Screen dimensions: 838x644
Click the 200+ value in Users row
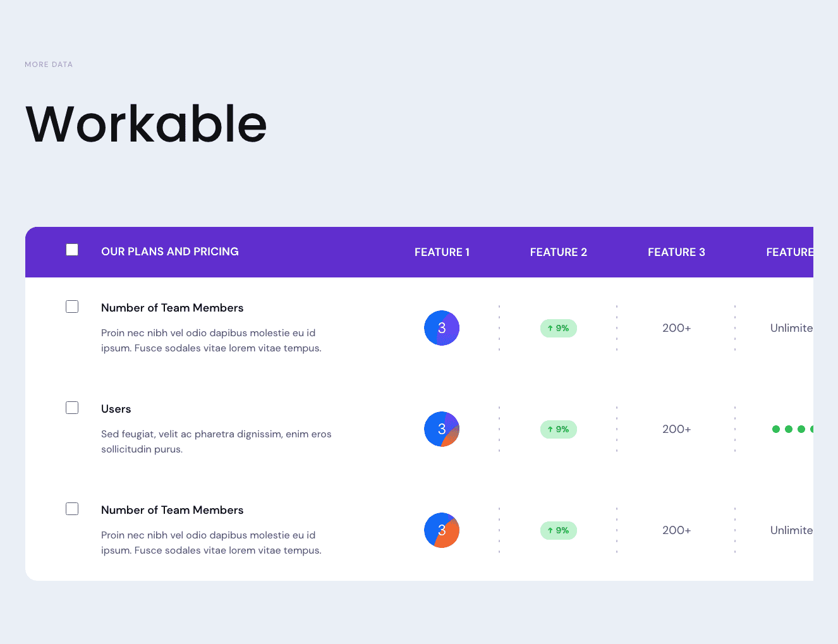tap(676, 429)
